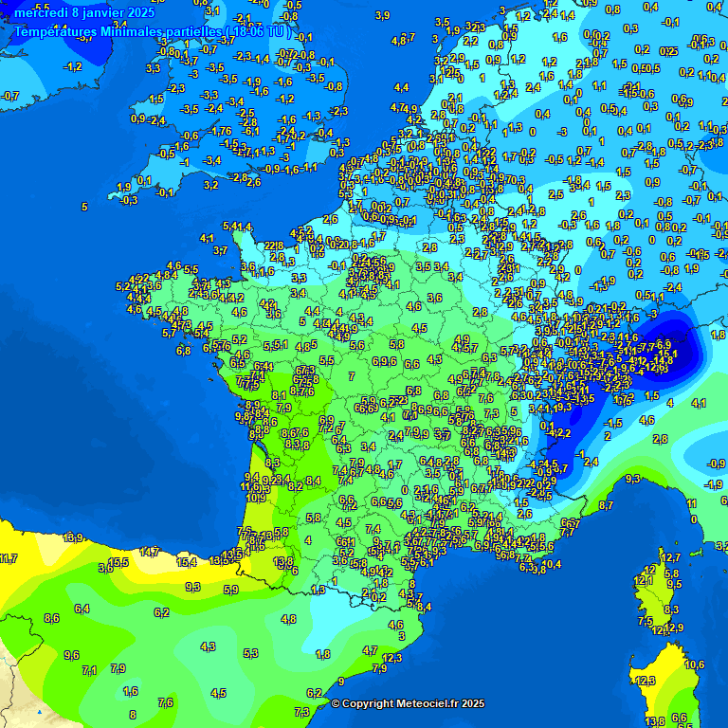Click the 6,4 reading in northern Spain
Viewport: 728px width, 728px height.
pos(82,609)
